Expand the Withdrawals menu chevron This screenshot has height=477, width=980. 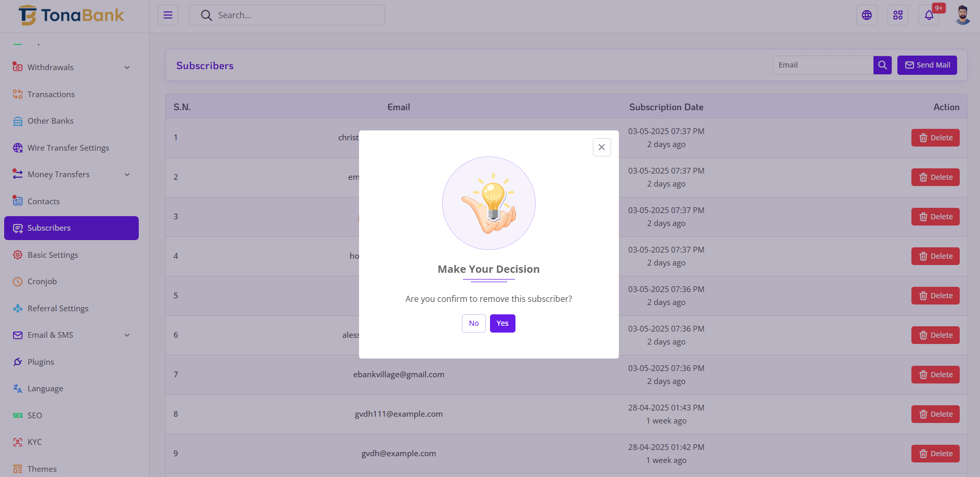[x=127, y=68]
